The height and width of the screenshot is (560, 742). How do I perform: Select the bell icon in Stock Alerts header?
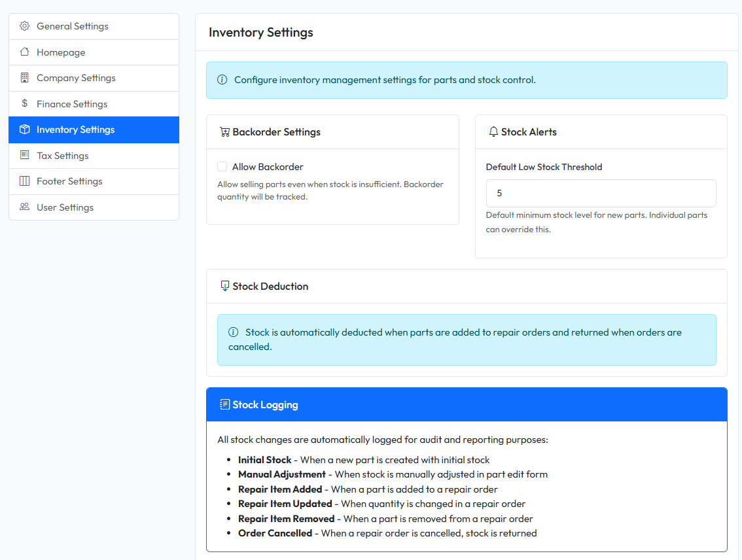click(x=493, y=131)
